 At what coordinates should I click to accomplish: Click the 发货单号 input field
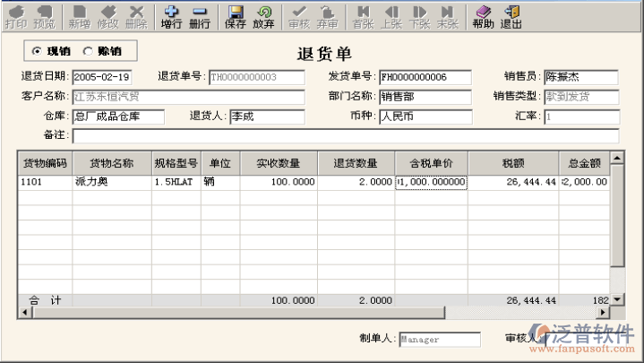pyautogui.click(x=425, y=77)
